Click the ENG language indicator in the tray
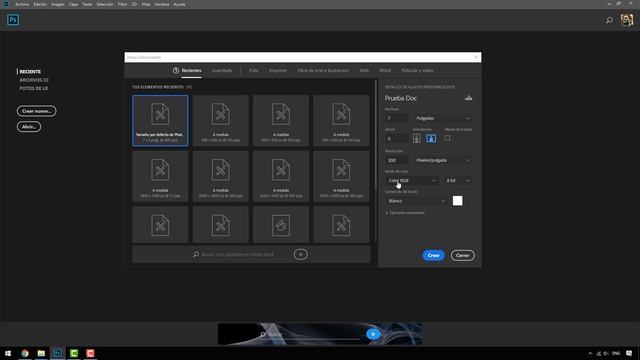Screen dimensions: 640x360 point(616,353)
